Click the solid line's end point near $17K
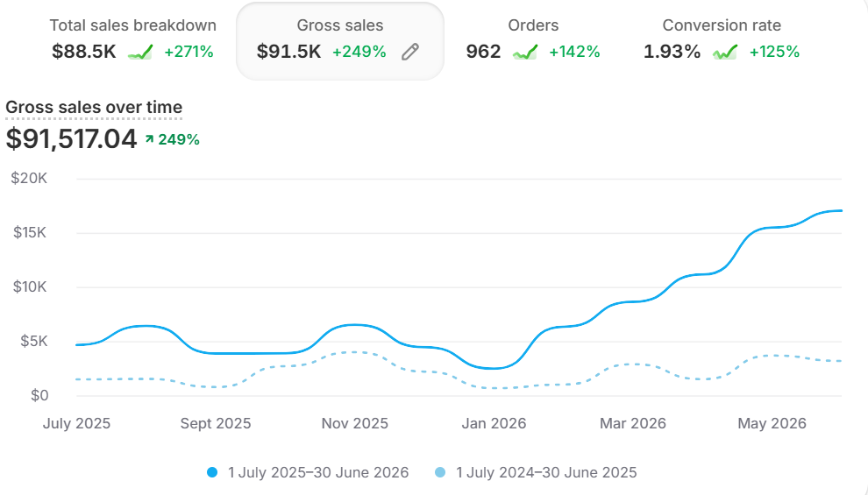Viewport: 868px width, 495px height. (x=841, y=211)
